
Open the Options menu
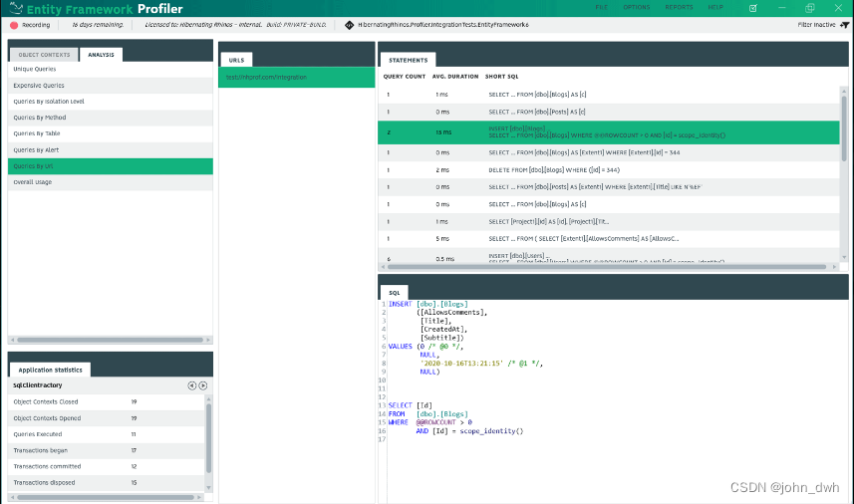[x=636, y=7]
